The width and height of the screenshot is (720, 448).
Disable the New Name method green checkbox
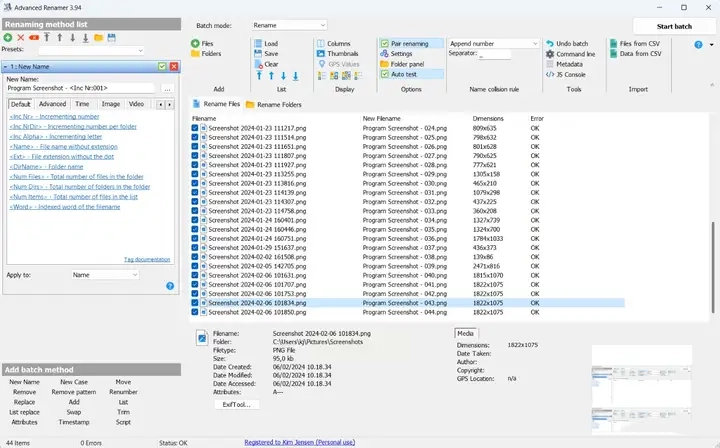pos(162,67)
